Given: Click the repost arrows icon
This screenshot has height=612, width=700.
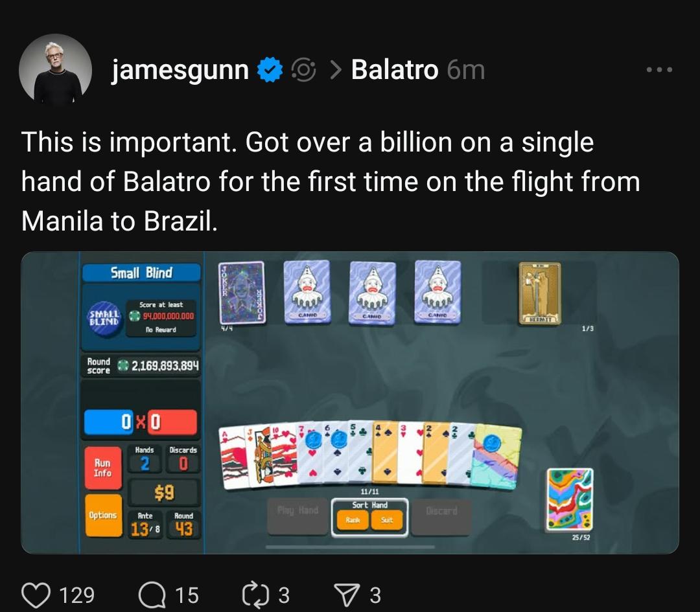Looking at the screenshot, I should pos(256,596).
